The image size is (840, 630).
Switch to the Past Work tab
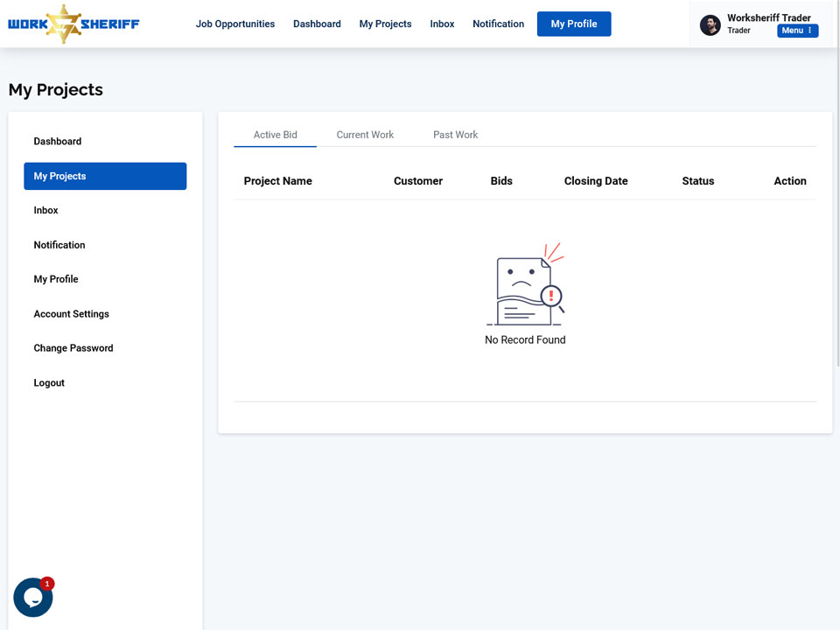[455, 135]
